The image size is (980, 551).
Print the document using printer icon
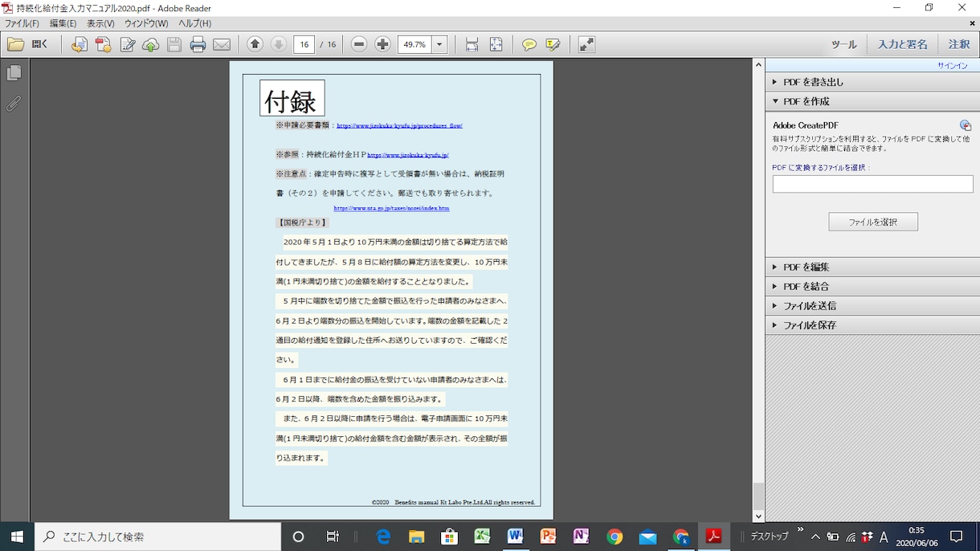(x=198, y=45)
